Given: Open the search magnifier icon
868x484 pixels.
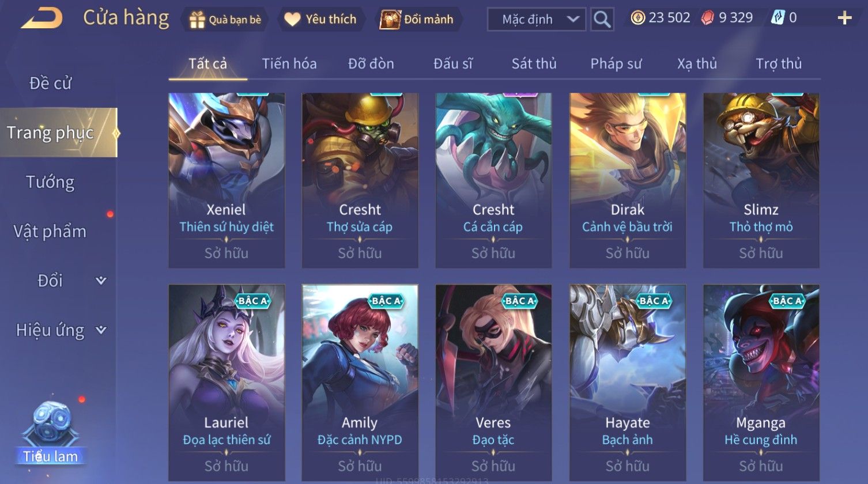Looking at the screenshot, I should [x=602, y=20].
